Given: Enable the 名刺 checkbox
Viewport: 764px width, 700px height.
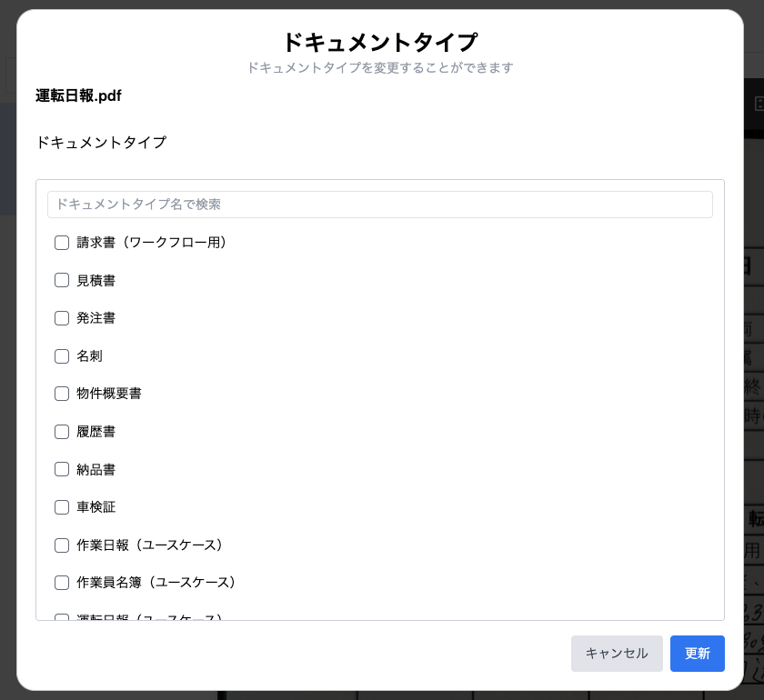Looking at the screenshot, I should (62, 356).
